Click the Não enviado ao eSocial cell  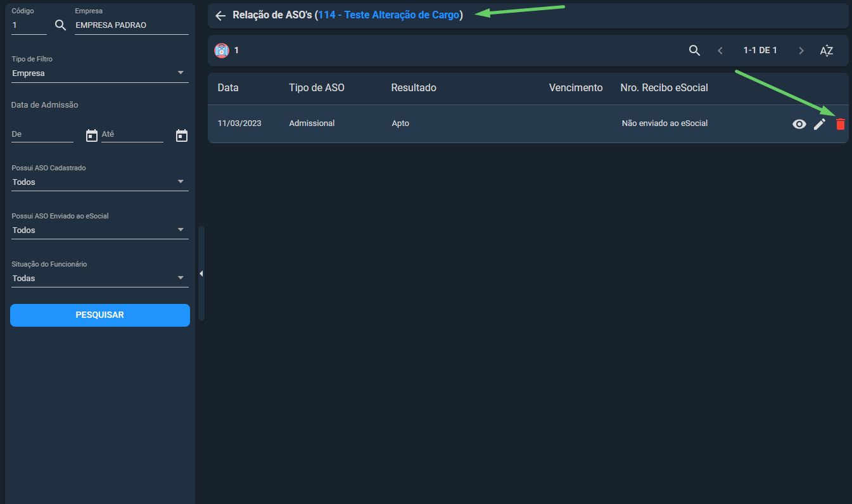[664, 123]
